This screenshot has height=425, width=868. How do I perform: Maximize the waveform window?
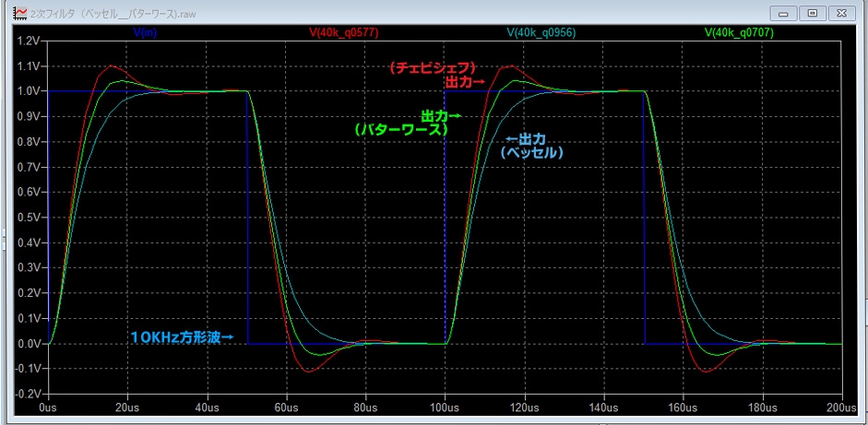point(812,12)
